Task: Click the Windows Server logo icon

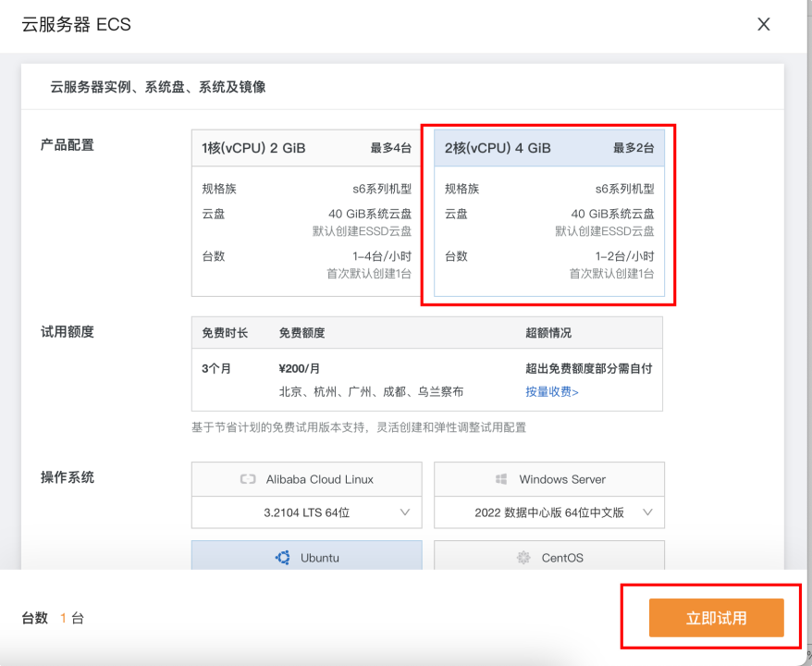Action: point(501,479)
